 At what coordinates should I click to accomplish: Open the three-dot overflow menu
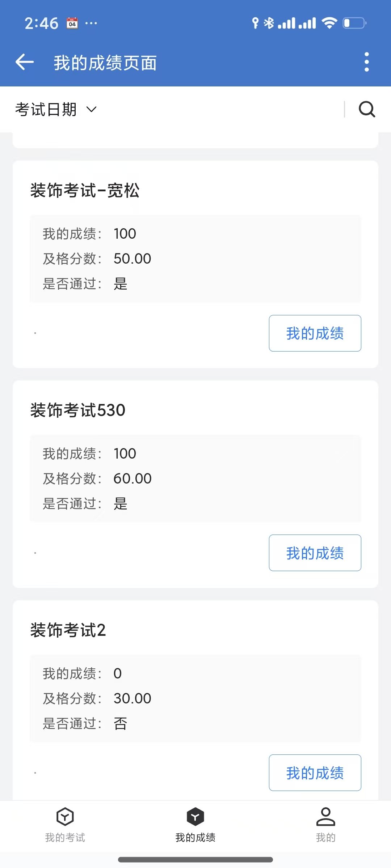coord(366,62)
